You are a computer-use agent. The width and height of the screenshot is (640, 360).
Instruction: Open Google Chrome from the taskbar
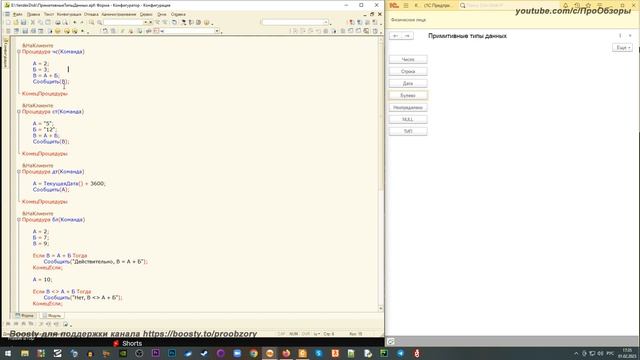253,353
